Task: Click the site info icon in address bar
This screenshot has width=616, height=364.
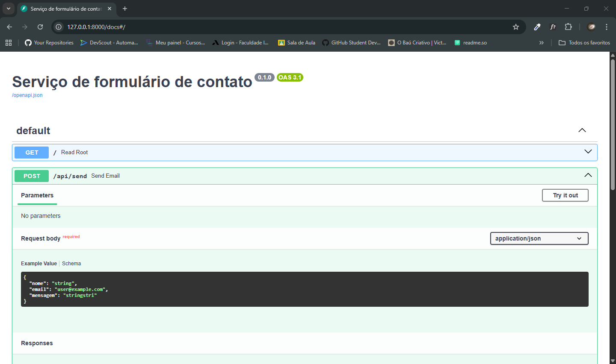Action: (x=58, y=26)
